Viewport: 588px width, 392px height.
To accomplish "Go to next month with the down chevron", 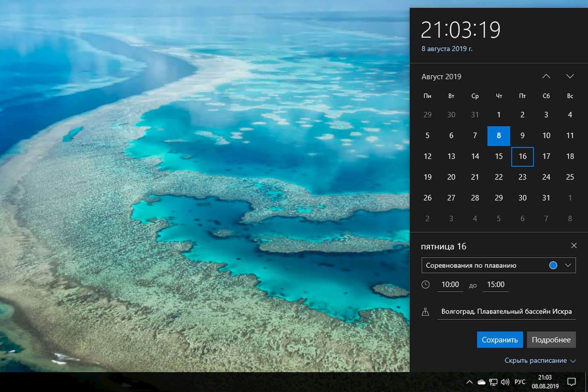I will click(570, 76).
